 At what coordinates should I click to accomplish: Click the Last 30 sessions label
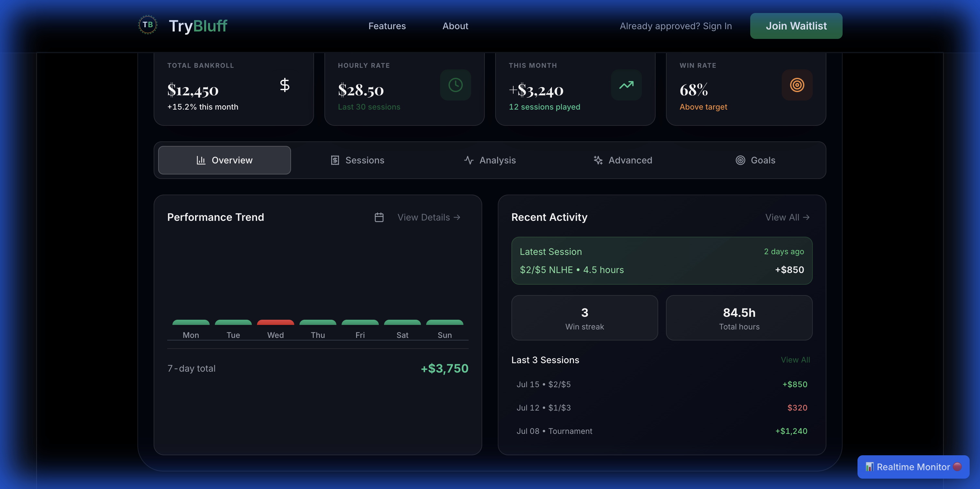pos(369,107)
